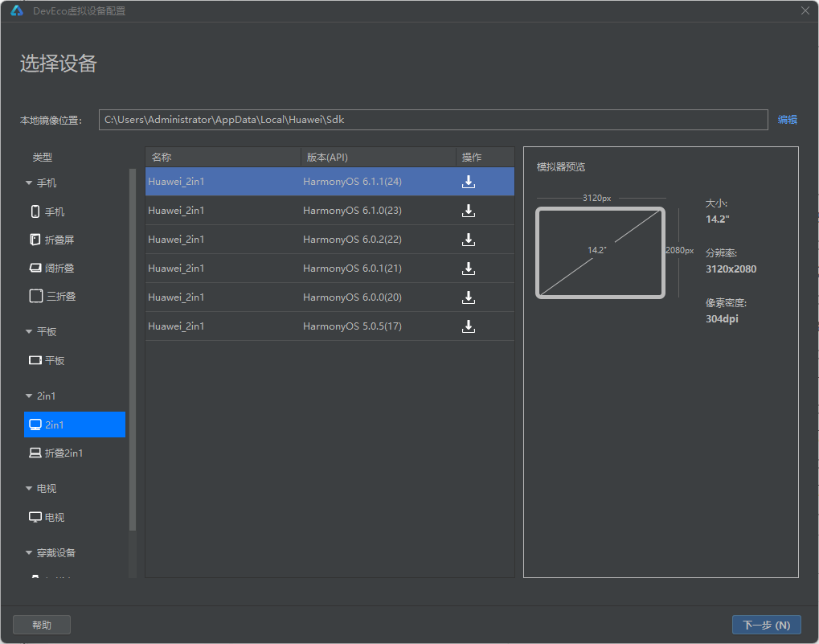Image resolution: width=819 pixels, height=644 pixels.
Task: Click the 下一步 (N) button
Action: tap(766, 625)
